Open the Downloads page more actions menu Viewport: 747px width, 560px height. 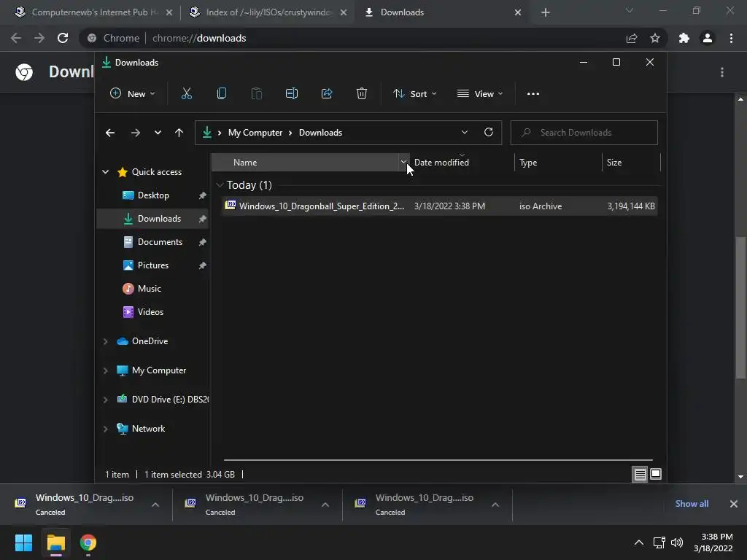722,72
